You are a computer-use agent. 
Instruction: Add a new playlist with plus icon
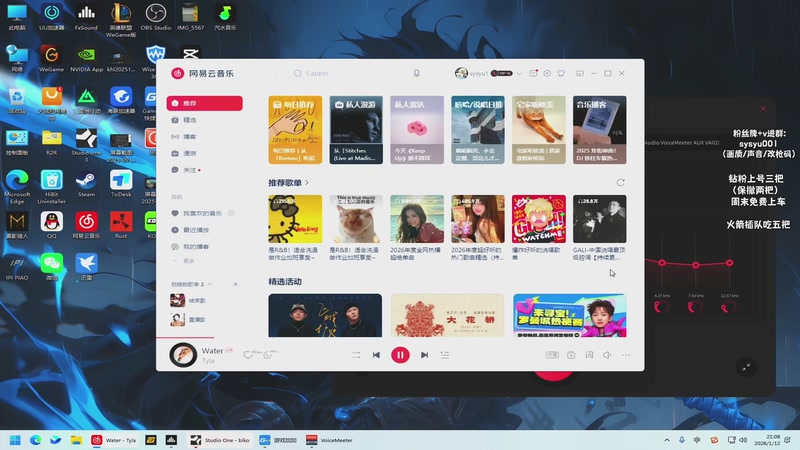click(x=236, y=284)
